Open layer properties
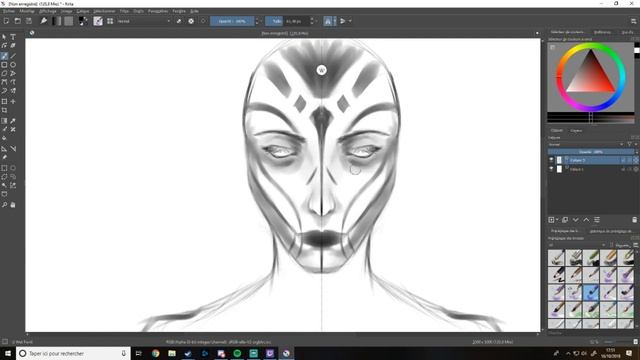This screenshot has width=640, height=360. coord(597,220)
